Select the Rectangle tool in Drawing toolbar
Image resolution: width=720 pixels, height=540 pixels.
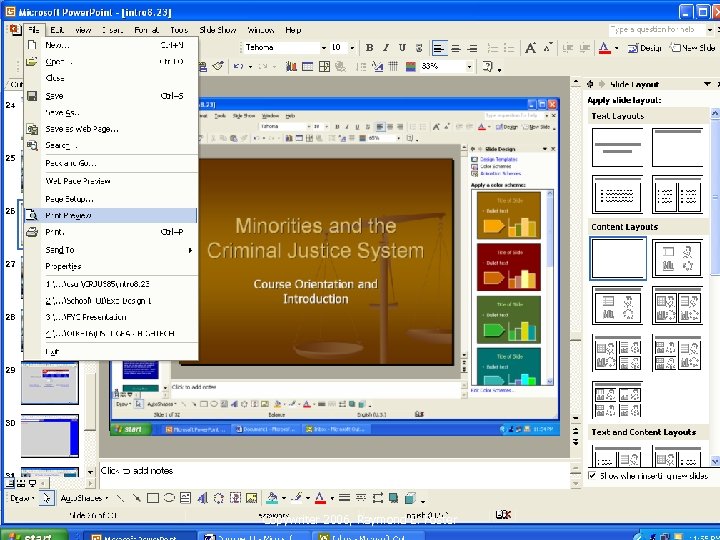(153, 497)
